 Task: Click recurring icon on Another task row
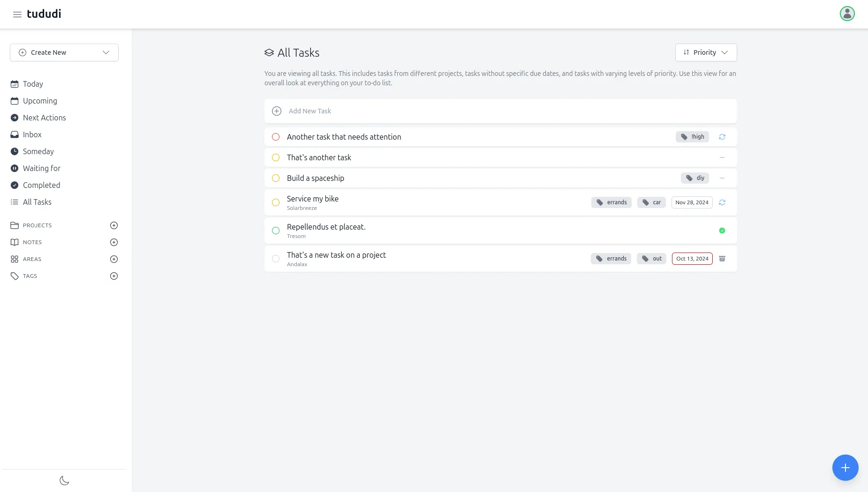(722, 137)
